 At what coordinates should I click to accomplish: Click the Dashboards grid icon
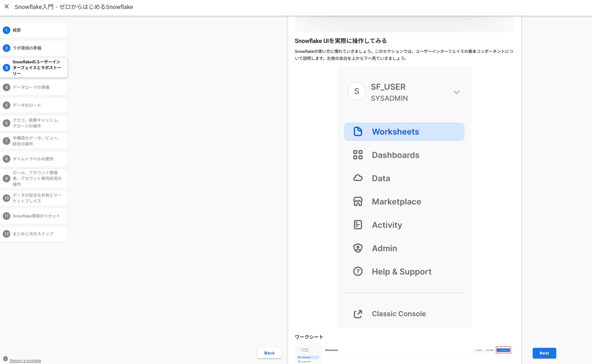pos(358,155)
